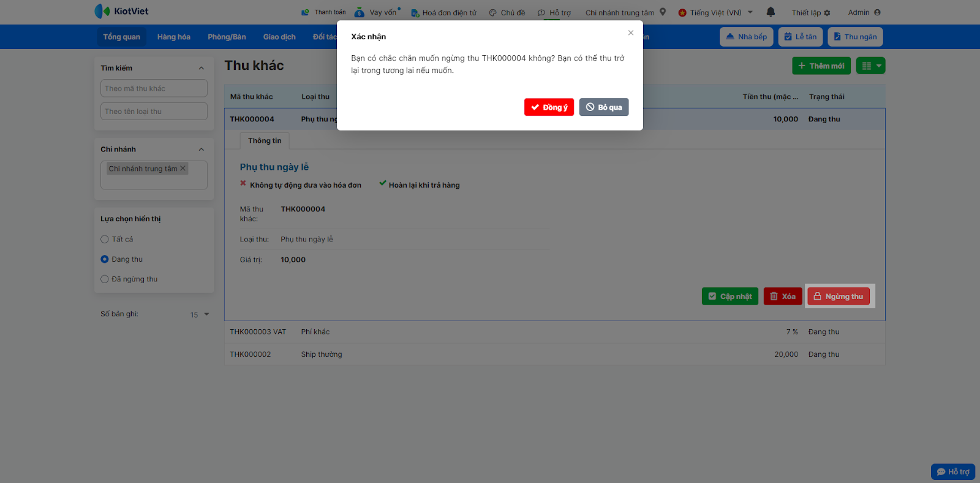Click the Ship thường cell
This screenshot has height=483, width=980.
pos(322,354)
